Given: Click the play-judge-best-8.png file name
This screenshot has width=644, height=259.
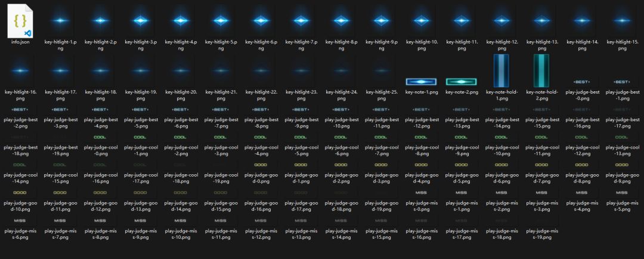Looking at the screenshot, I should pos(261,122).
